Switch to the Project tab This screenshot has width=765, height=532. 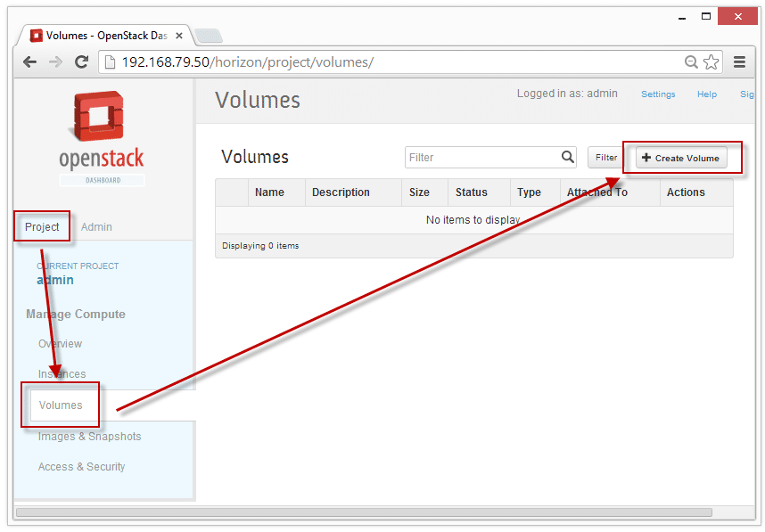(x=42, y=227)
